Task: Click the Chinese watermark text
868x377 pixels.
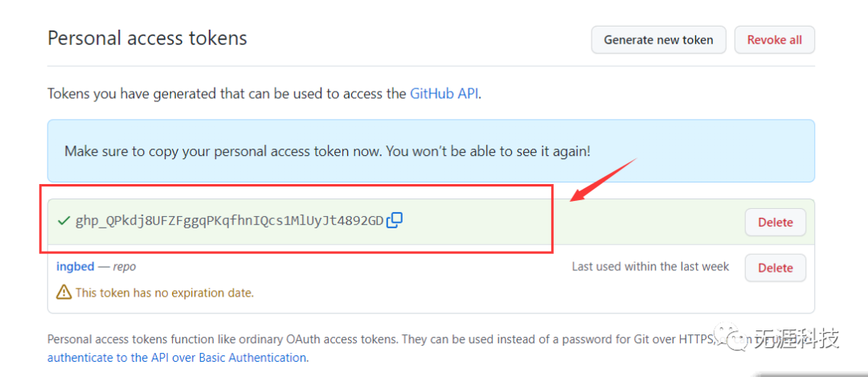Action: (797, 338)
